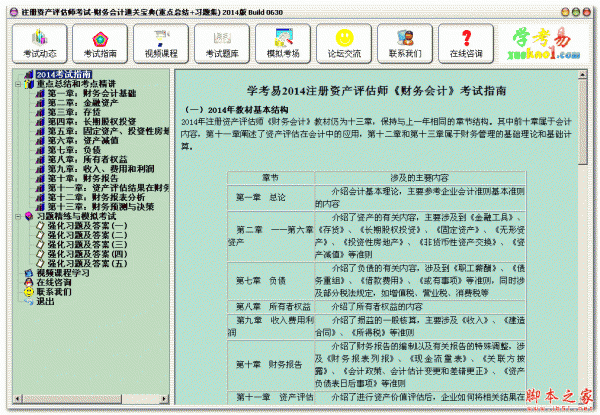Click the smiley icon beside 联系我们
The width and height of the screenshot is (600, 415).
29,292
